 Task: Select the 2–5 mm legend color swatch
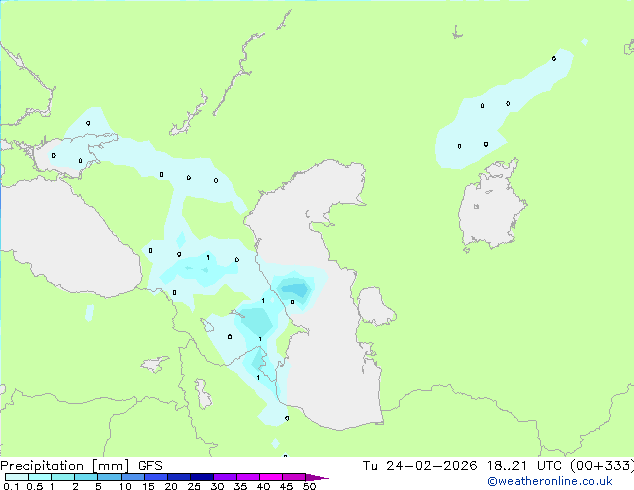pyautogui.click(x=86, y=477)
